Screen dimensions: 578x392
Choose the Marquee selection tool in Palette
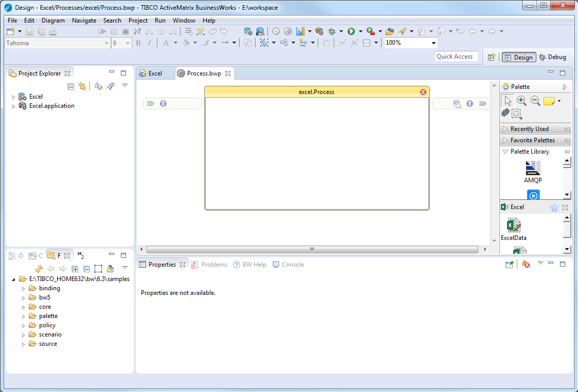tap(517, 114)
